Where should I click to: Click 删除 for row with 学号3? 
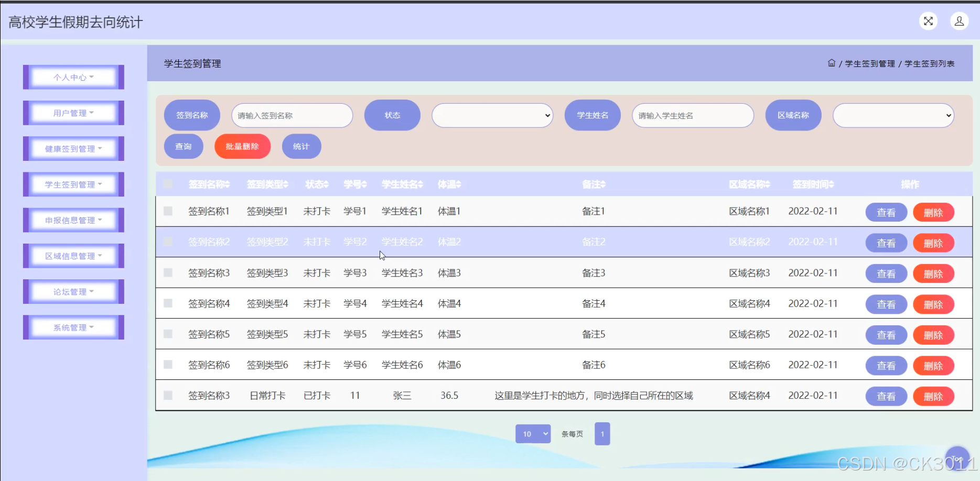[x=933, y=274]
